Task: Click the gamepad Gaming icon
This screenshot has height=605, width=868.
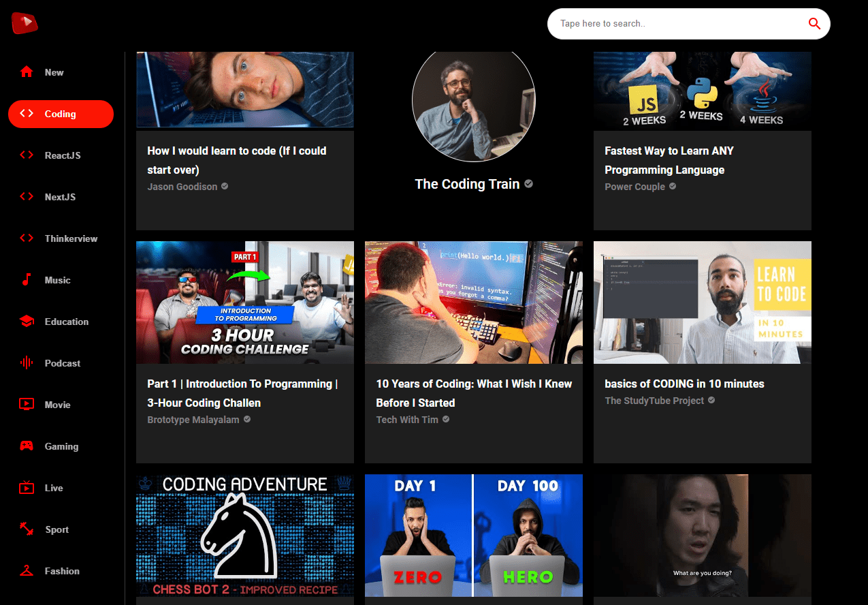Action: [27, 446]
